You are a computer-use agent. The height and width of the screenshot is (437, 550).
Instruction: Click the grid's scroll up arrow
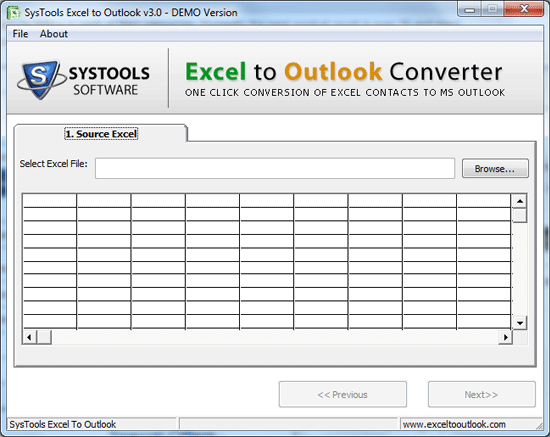pyautogui.click(x=520, y=201)
